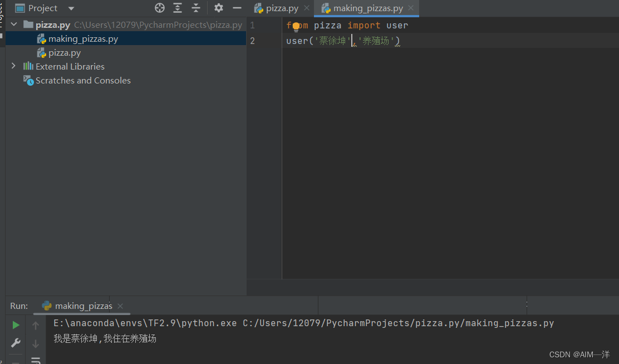Viewport: 619px width, 364px height.
Task: Close the making_pizzas.py editor tab
Action: pos(411,8)
